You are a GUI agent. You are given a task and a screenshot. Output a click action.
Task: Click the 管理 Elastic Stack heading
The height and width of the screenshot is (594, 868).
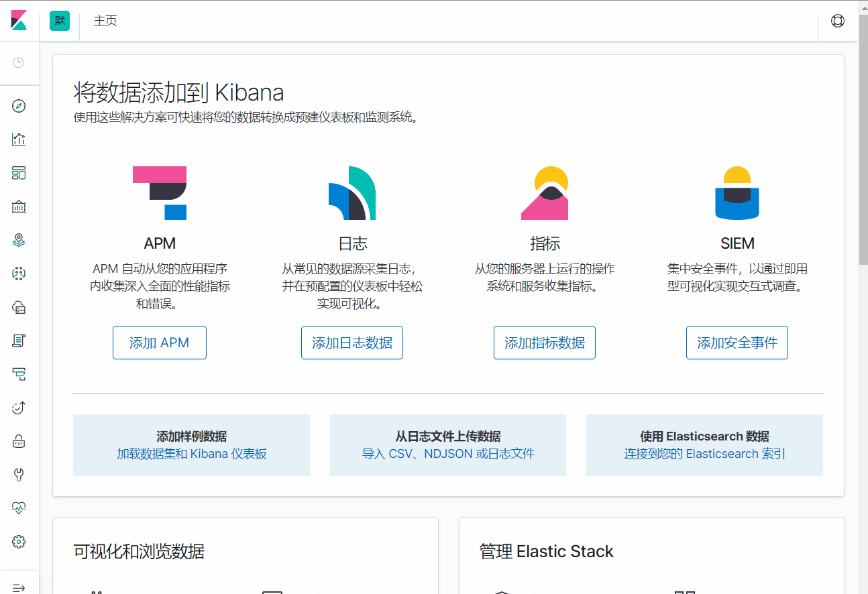(546, 552)
